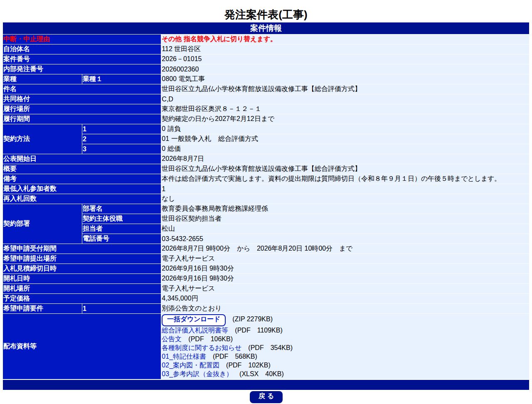Select the address 東京都世田谷区奥沢８－１２－１
532x404 pixels.
click(211, 109)
